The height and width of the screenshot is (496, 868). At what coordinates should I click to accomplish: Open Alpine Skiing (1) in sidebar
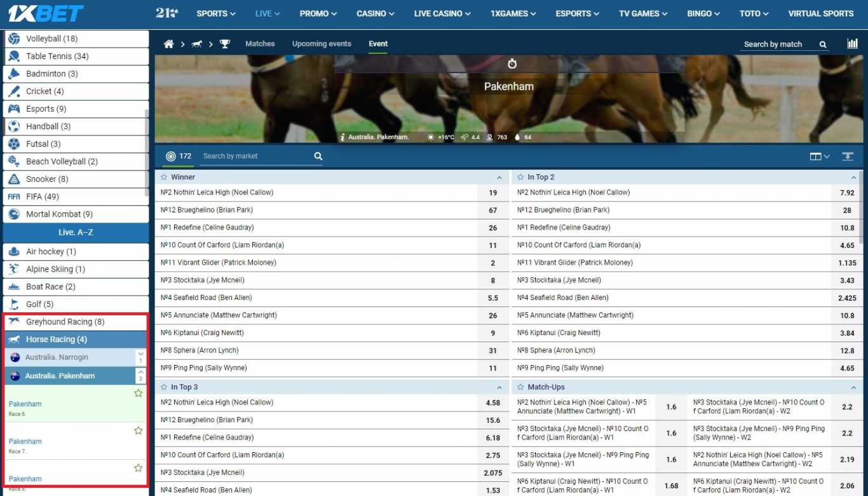(x=76, y=270)
